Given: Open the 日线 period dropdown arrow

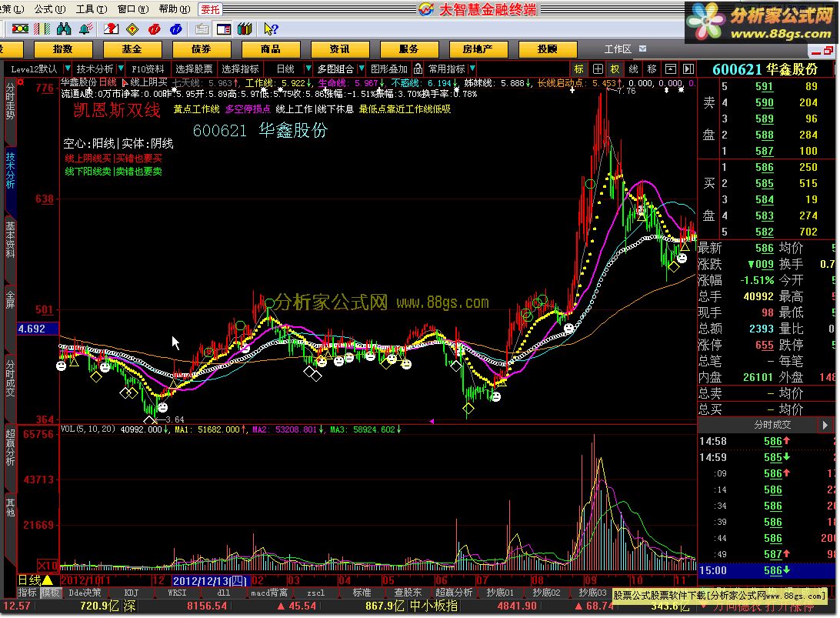Looking at the screenshot, I should tap(308, 68).
